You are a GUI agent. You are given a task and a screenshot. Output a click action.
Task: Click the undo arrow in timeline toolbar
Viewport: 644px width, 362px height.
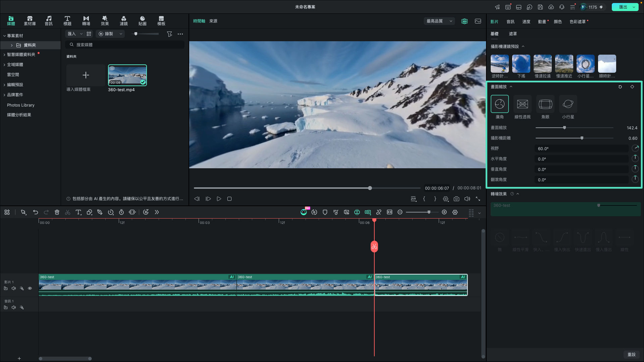click(x=36, y=212)
